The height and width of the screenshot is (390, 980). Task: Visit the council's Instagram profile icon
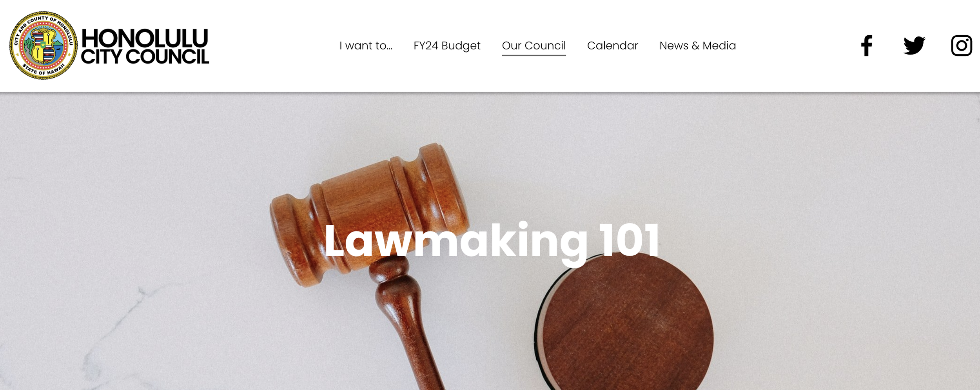click(x=962, y=46)
